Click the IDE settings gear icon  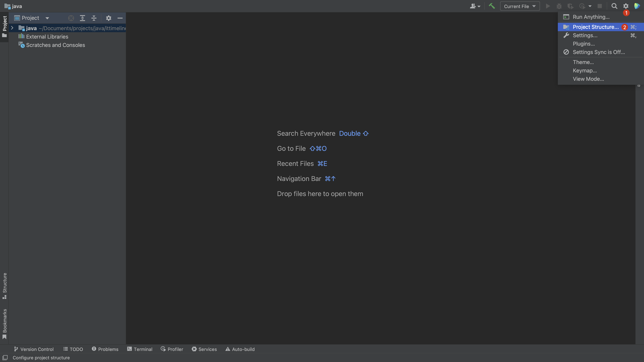[626, 6]
